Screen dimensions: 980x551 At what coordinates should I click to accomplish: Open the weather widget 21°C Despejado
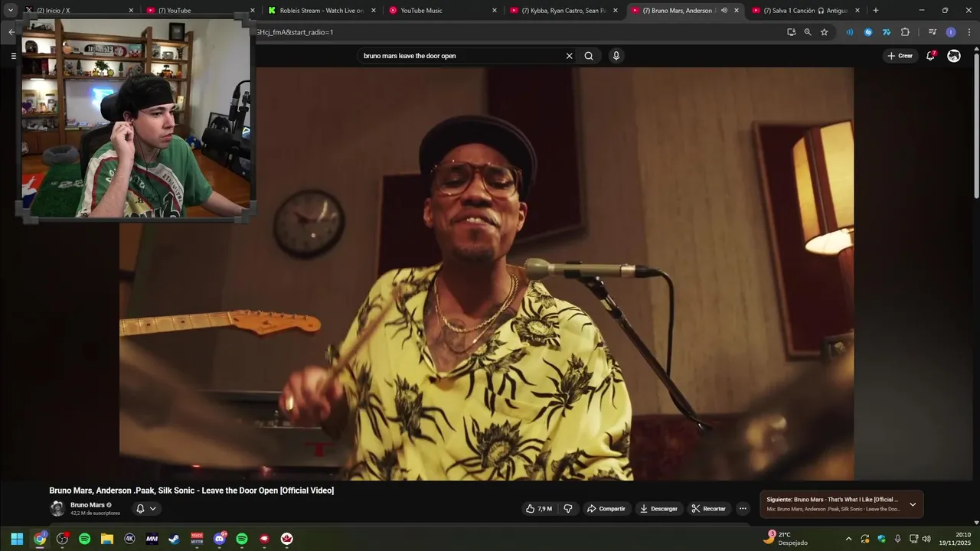click(x=786, y=539)
